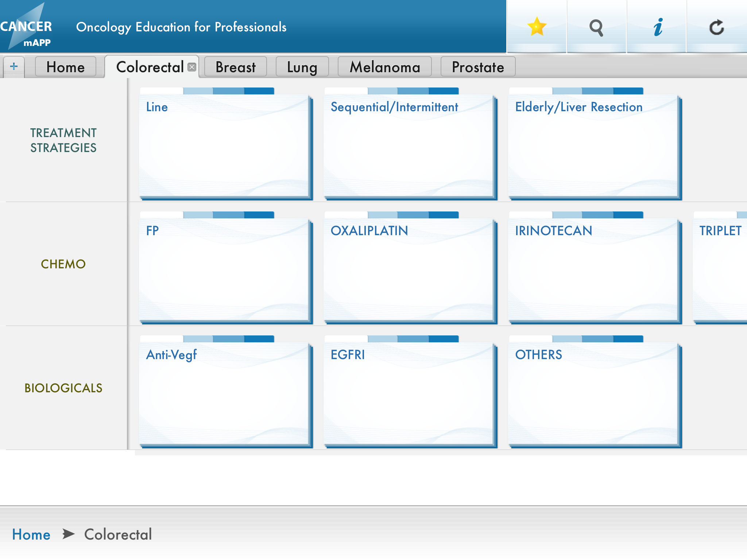
Task: Go to the Home tab
Action: click(66, 67)
